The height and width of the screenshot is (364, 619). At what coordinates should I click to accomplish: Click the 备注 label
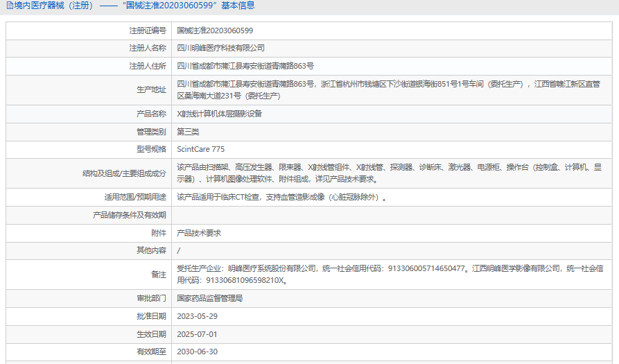click(x=159, y=275)
